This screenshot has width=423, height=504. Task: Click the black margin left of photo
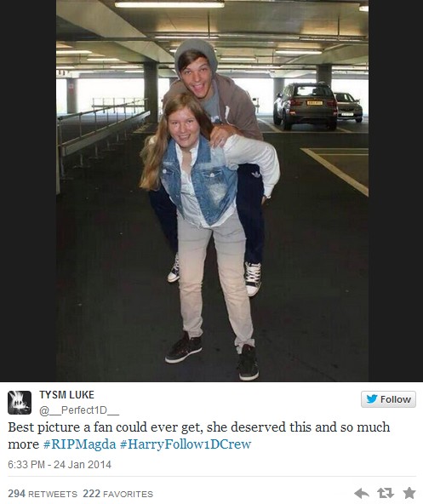[28, 191]
